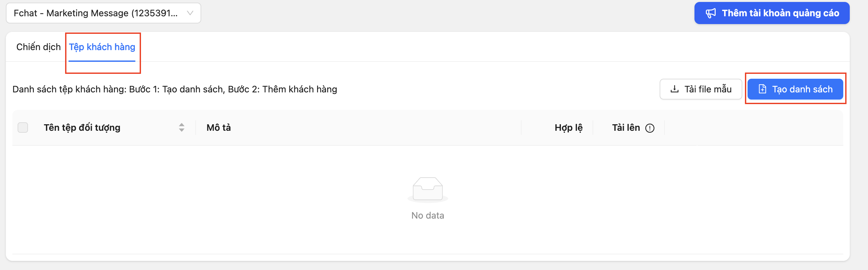Screen dimensions: 868x270
Task: Click the Tải file mẫu button
Action: point(701,89)
